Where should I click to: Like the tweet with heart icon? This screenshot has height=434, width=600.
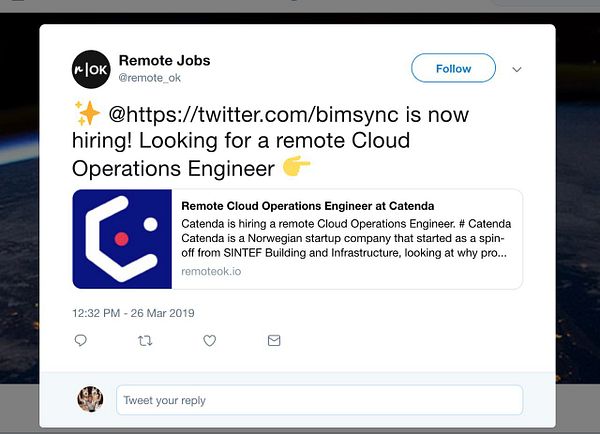click(209, 340)
